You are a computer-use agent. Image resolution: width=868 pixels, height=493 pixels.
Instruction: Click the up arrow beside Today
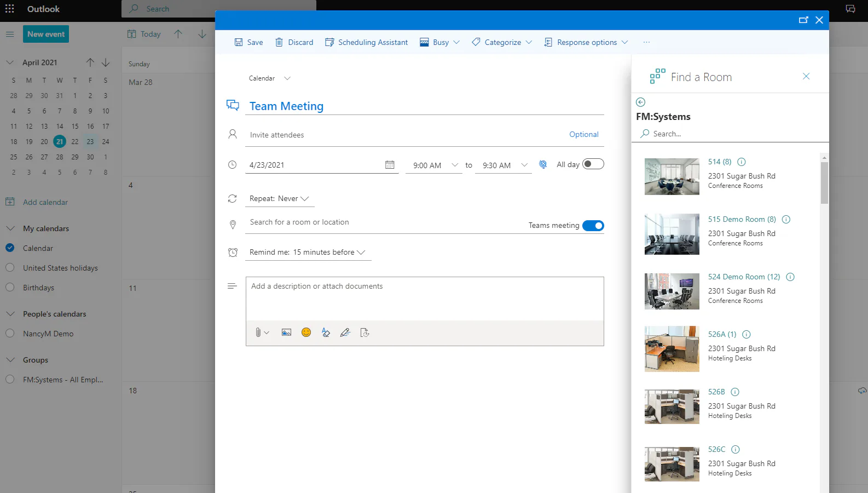click(178, 34)
